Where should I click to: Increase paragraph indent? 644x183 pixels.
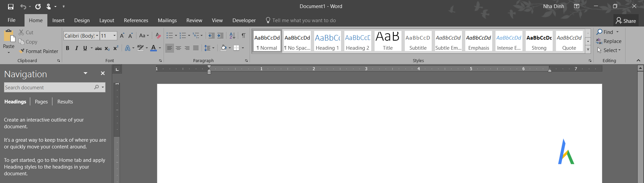(x=220, y=36)
